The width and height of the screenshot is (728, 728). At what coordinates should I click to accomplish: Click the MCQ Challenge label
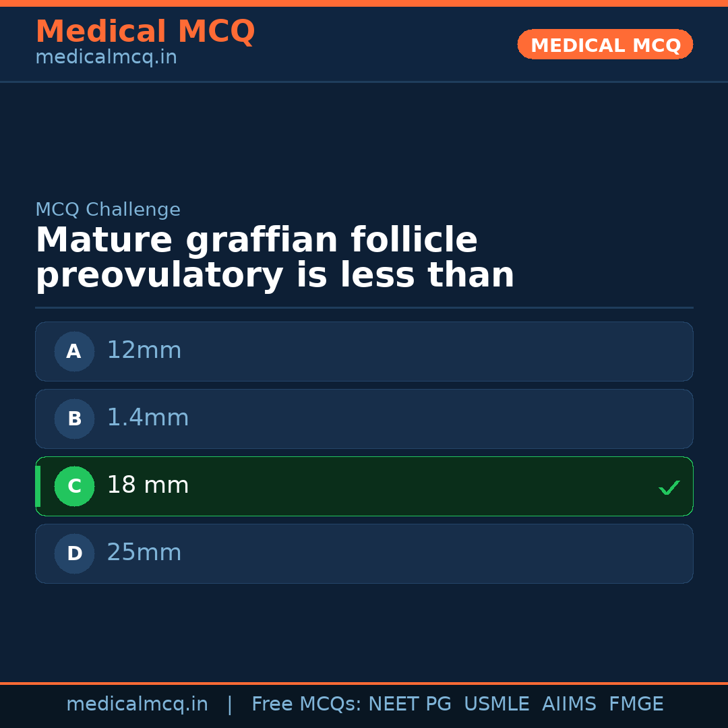pos(108,210)
